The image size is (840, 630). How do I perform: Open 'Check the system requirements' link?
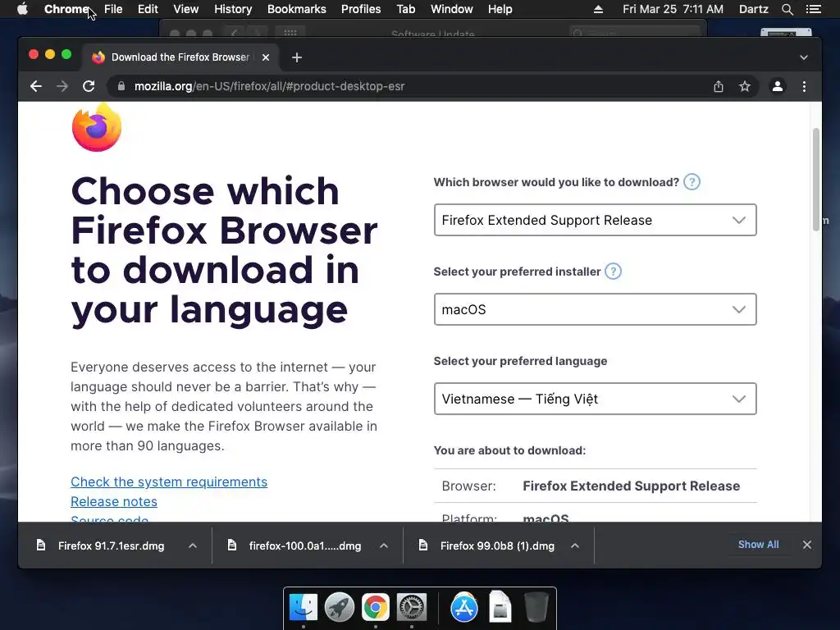pyautogui.click(x=169, y=482)
